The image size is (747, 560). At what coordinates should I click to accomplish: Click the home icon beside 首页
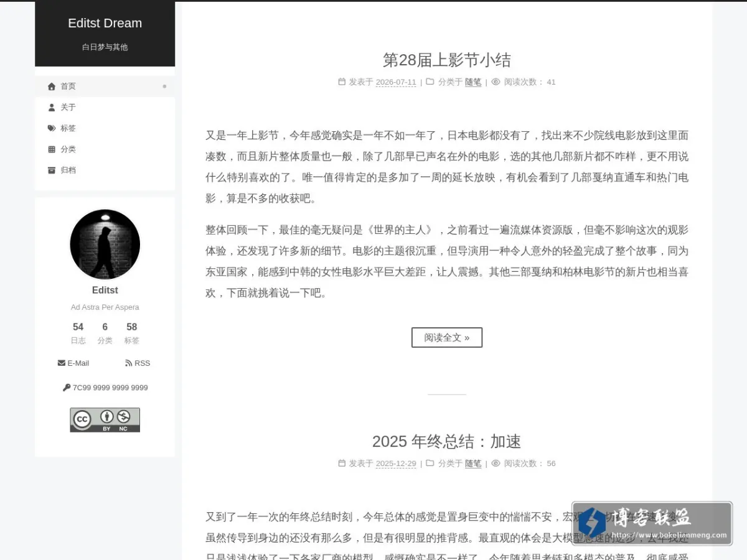tap(52, 86)
